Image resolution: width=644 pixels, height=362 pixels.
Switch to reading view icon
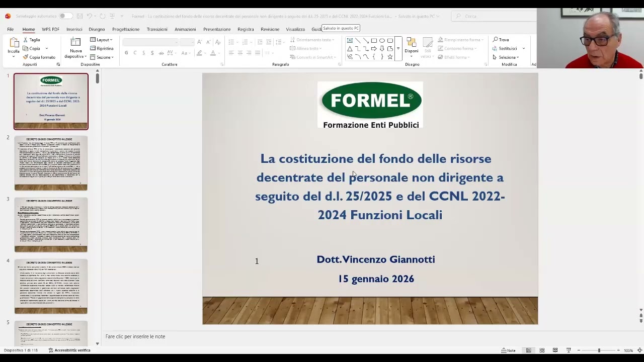(x=555, y=350)
